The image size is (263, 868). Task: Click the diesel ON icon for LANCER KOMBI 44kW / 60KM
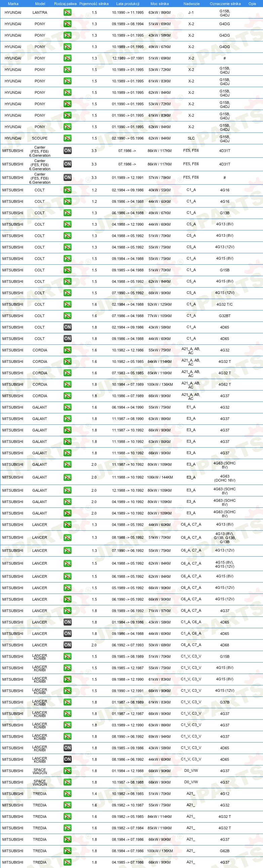68,759
